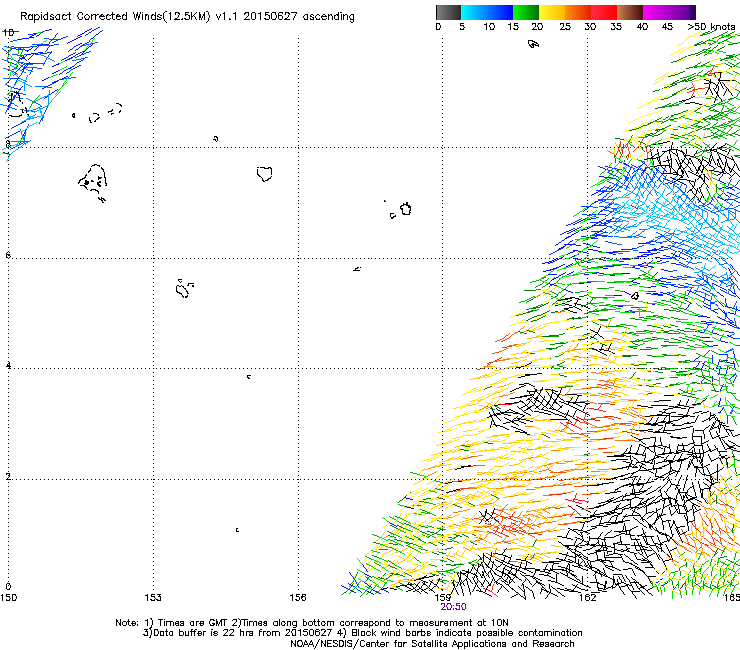Image resolution: width=740 pixels, height=650 pixels.
Task: Pick the orange 25–30 knots color band
Action: (x=578, y=12)
